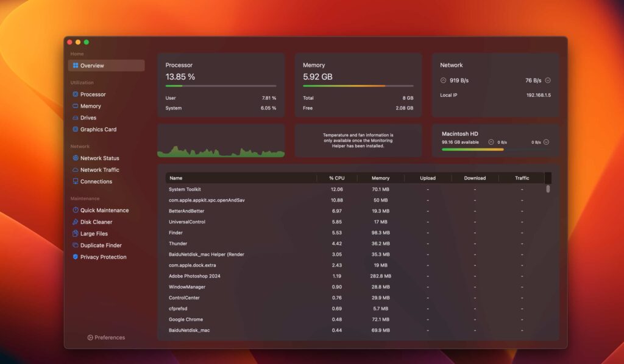Click the network upload arrow icon

click(443, 80)
